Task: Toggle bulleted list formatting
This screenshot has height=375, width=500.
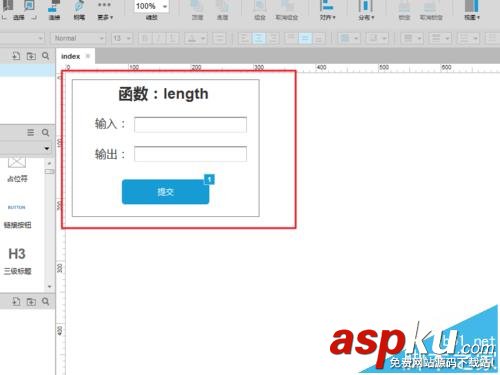Action: (219, 38)
